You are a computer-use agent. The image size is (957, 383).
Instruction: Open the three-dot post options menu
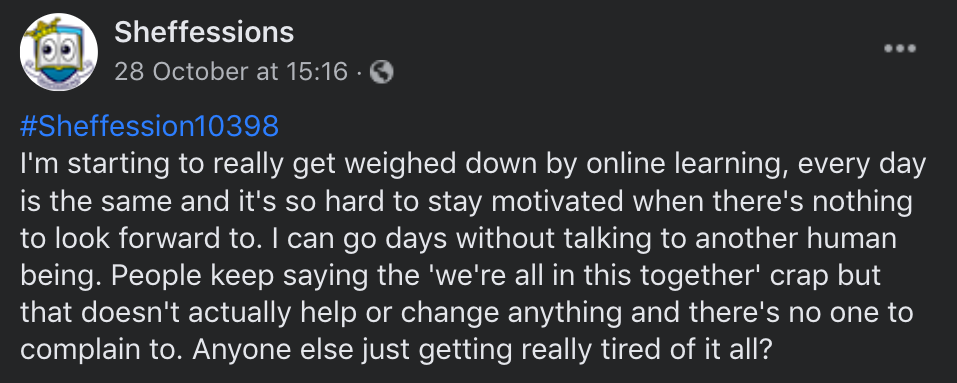pyautogui.click(x=900, y=49)
